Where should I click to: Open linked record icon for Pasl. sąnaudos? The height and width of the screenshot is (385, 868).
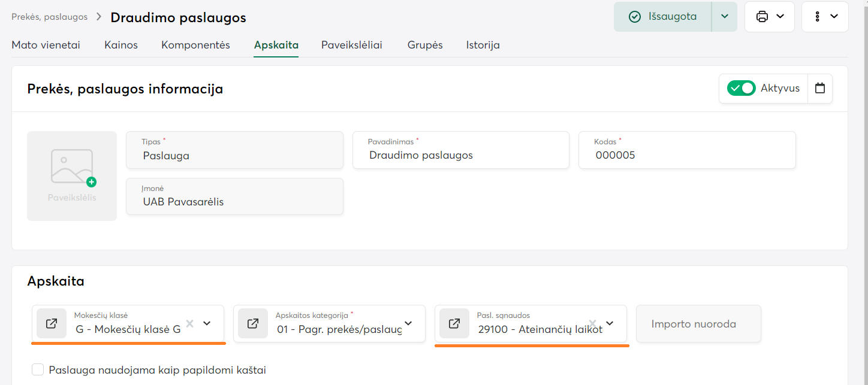(x=454, y=323)
